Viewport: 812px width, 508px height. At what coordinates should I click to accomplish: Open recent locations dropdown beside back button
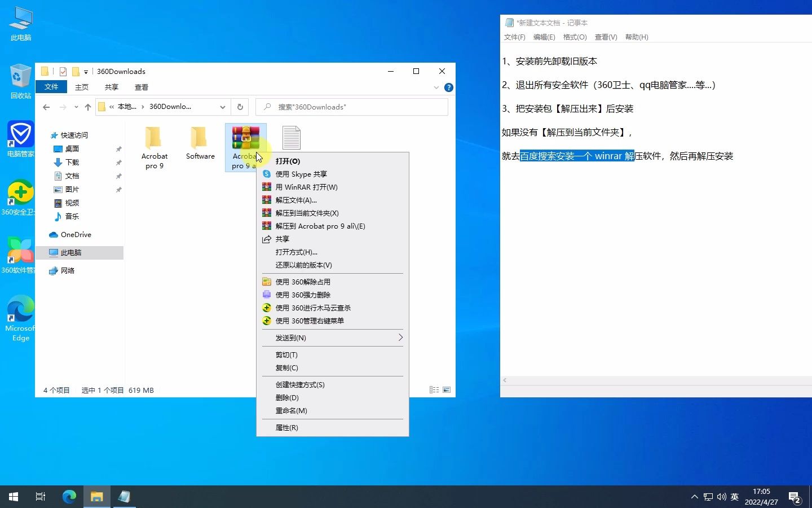tap(76, 107)
